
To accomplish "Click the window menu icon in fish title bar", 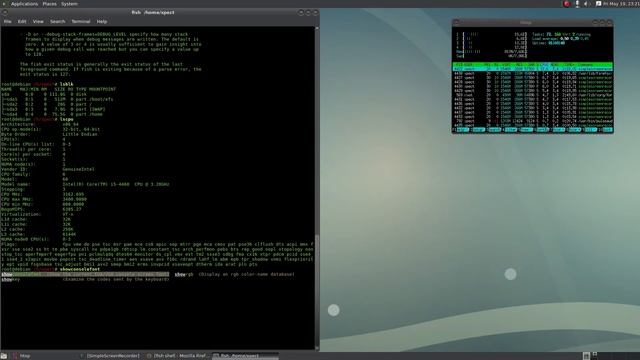I will (x=4, y=12).
